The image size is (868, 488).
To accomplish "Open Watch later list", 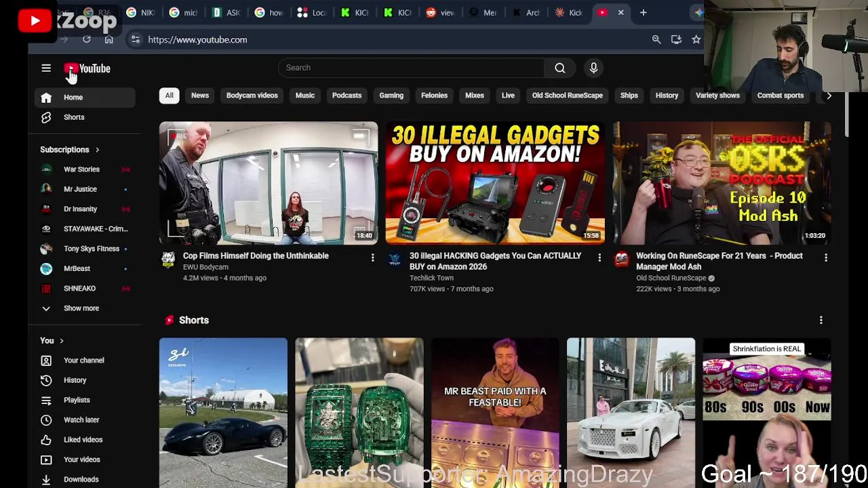I will (85, 420).
